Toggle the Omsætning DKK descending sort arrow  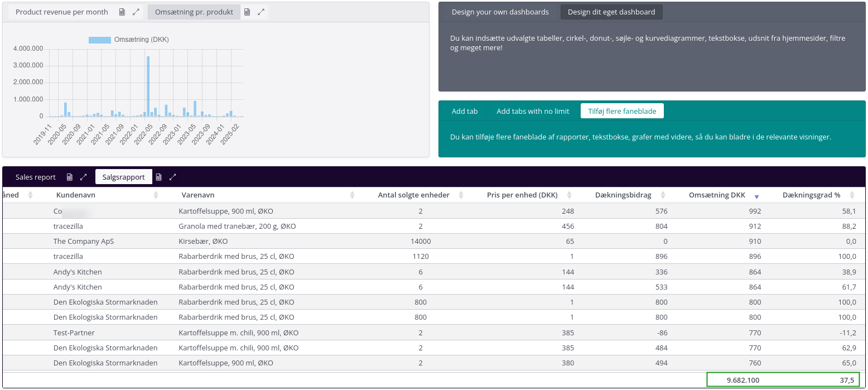tap(757, 196)
